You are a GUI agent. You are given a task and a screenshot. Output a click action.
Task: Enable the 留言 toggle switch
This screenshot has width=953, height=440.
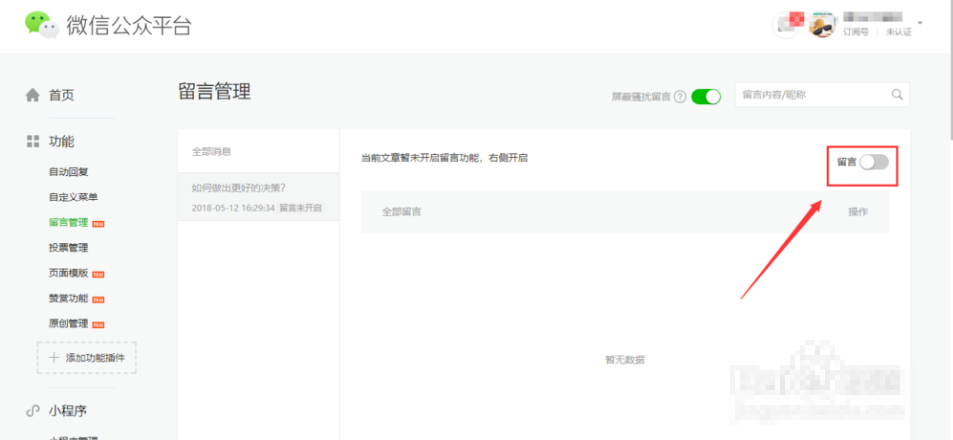[873, 162]
